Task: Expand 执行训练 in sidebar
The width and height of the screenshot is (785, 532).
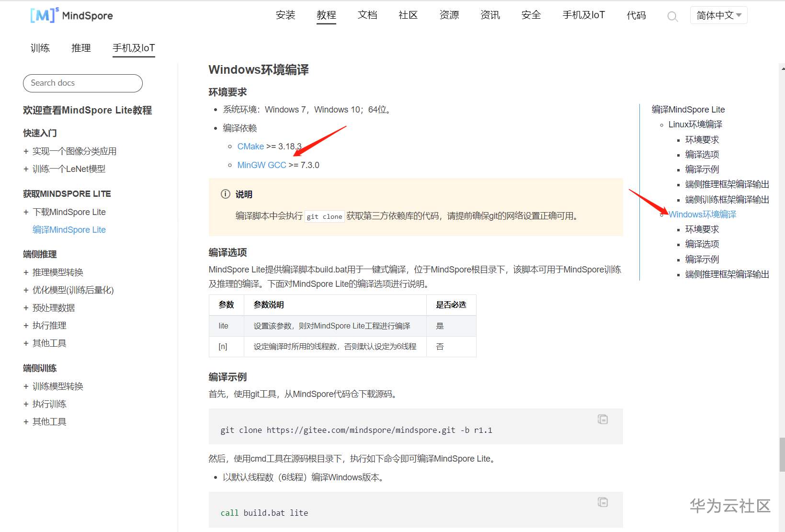Action: click(x=26, y=404)
